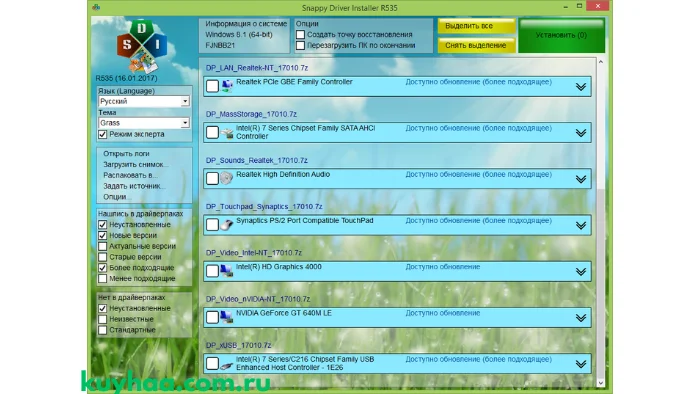Enable Перезагрузить ПК по окончании option
The height and width of the screenshot is (394, 700).
(300, 46)
